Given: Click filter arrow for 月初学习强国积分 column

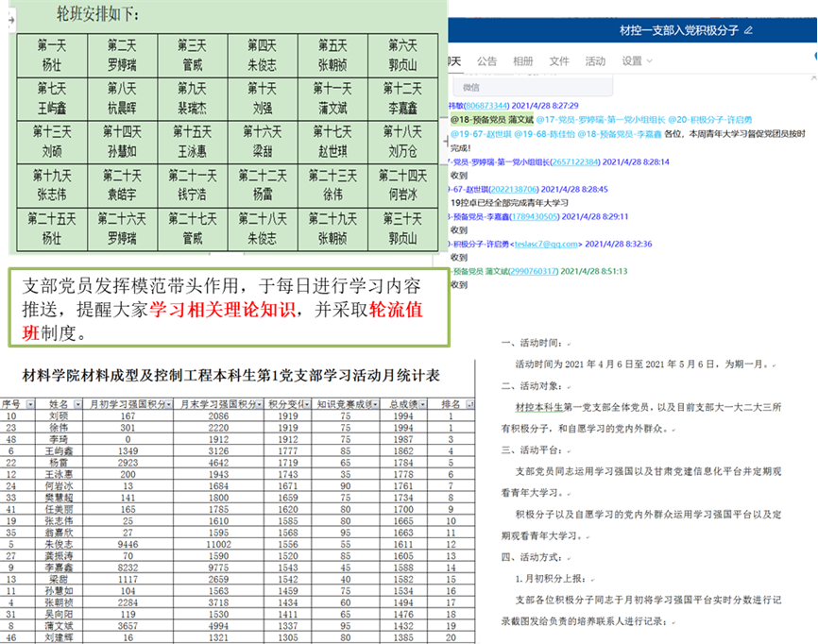Looking at the screenshot, I should pyautogui.click(x=169, y=404).
